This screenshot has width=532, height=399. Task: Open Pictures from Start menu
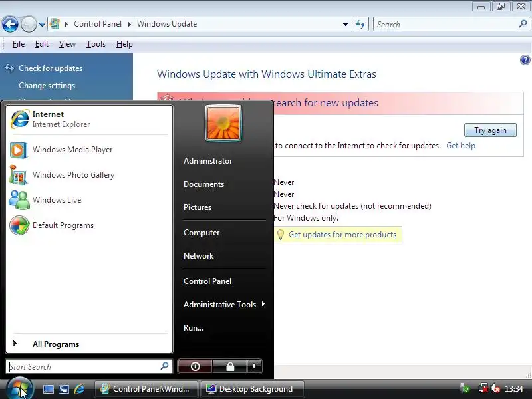click(198, 207)
